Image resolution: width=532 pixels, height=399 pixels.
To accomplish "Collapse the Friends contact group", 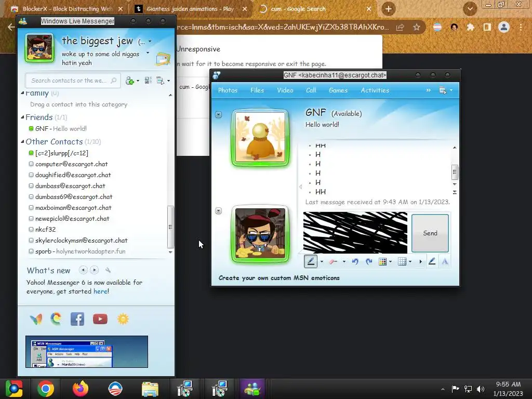I will point(22,117).
